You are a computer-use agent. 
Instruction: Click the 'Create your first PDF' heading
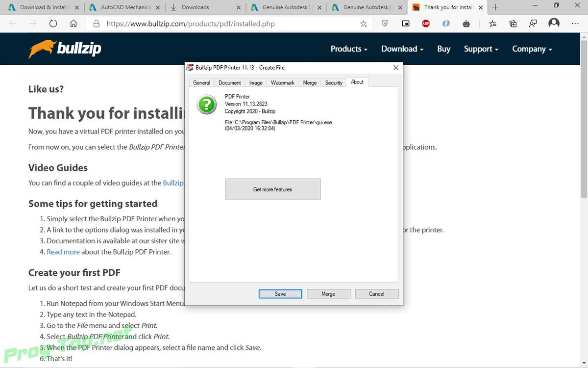coord(74,273)
